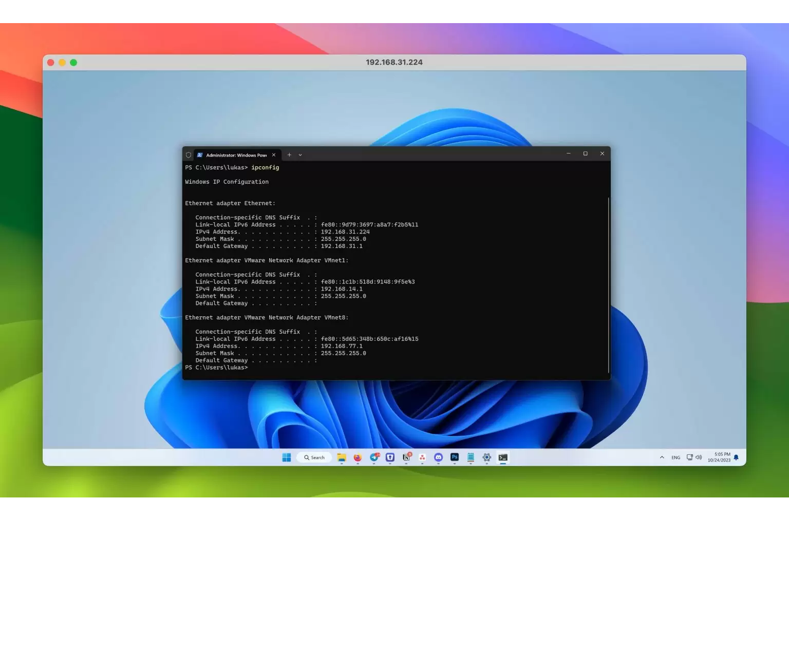Open the clock showing 5:05 PM

(x=719, y=457)
